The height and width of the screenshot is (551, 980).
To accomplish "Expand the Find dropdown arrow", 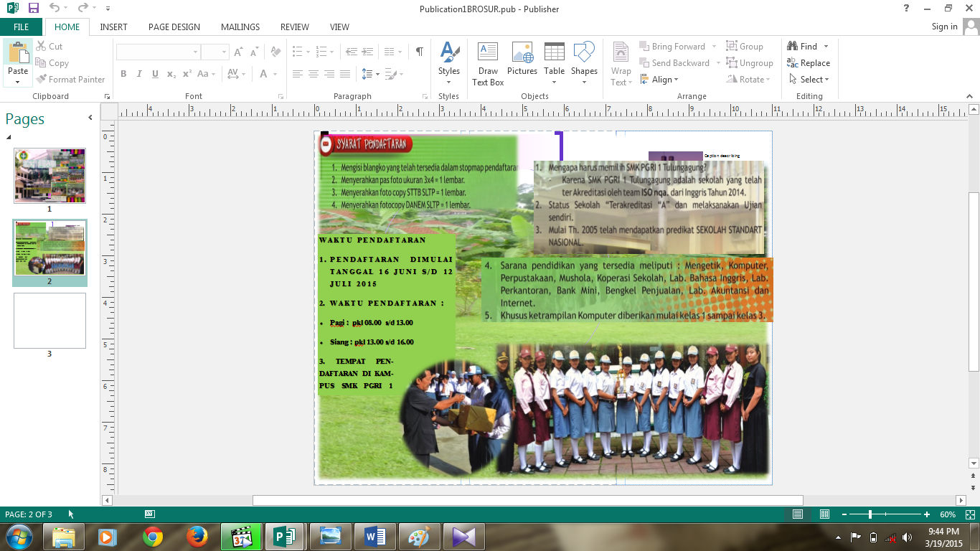I will pos(826,47).
